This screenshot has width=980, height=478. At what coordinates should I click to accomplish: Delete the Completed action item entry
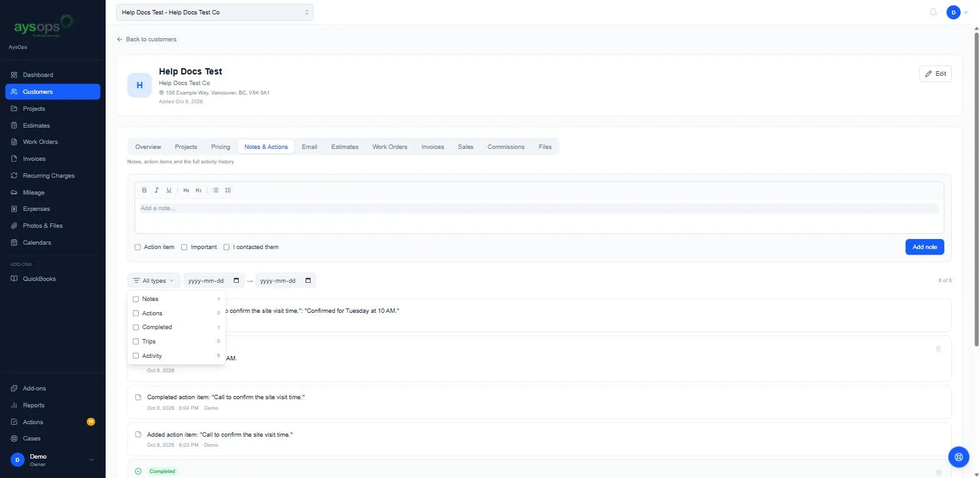tap(938, 472)
